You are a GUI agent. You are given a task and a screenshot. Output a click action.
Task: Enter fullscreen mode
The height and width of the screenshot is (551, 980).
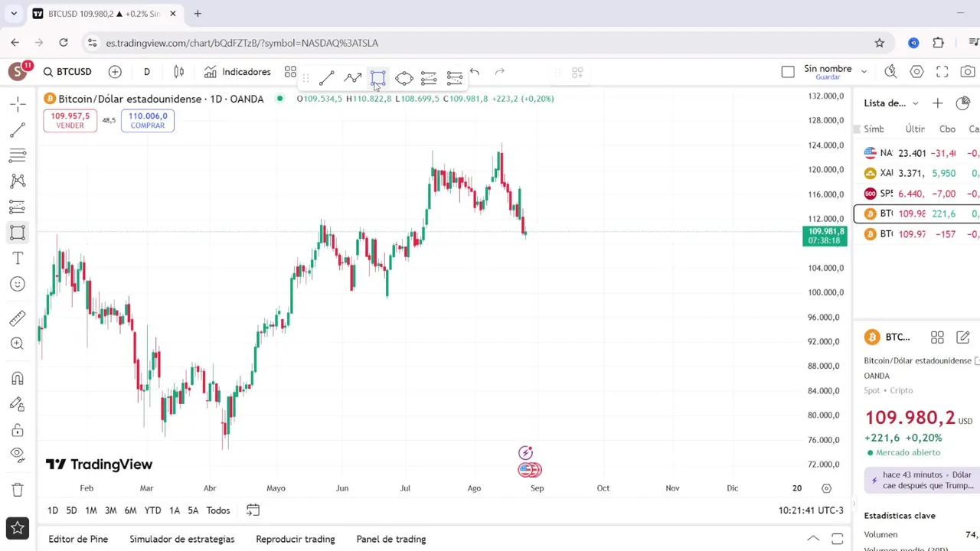pos(942,72)
